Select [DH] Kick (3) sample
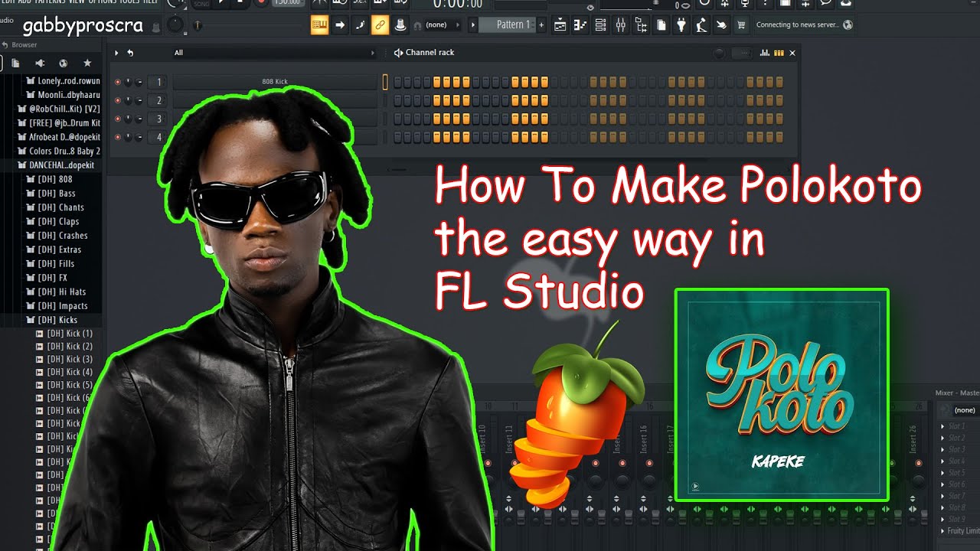Screen dimensions: 980x551 click(x=64, y=359)
